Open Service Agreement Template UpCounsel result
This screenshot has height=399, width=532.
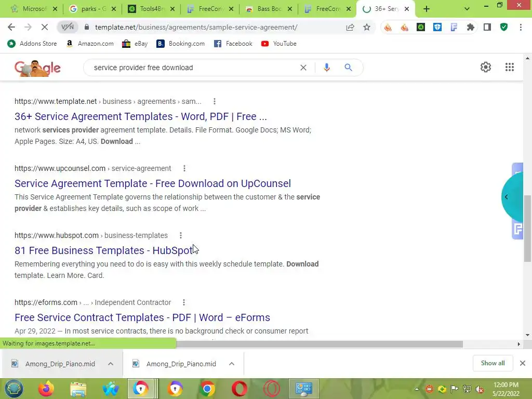point(153,183)
